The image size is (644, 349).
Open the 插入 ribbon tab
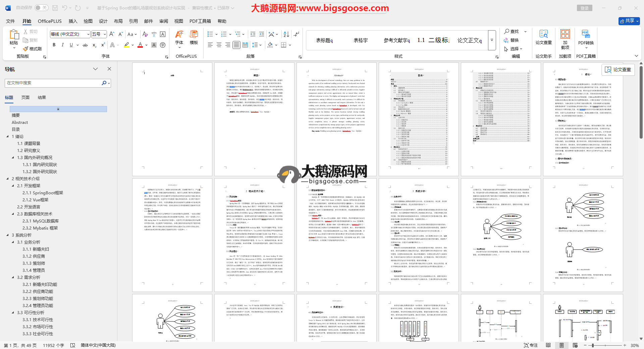coord(73,21)
